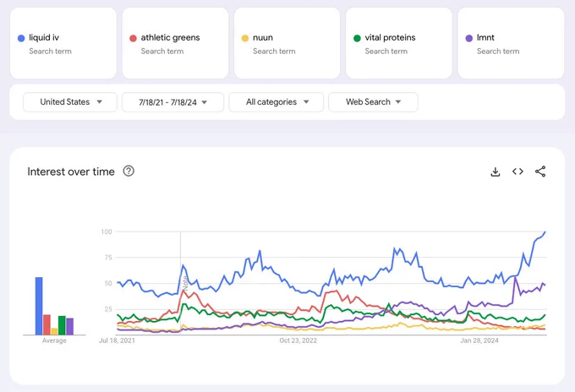Click the green vital proteins average bar
This screenshot has height=392, width=575.
62,325
